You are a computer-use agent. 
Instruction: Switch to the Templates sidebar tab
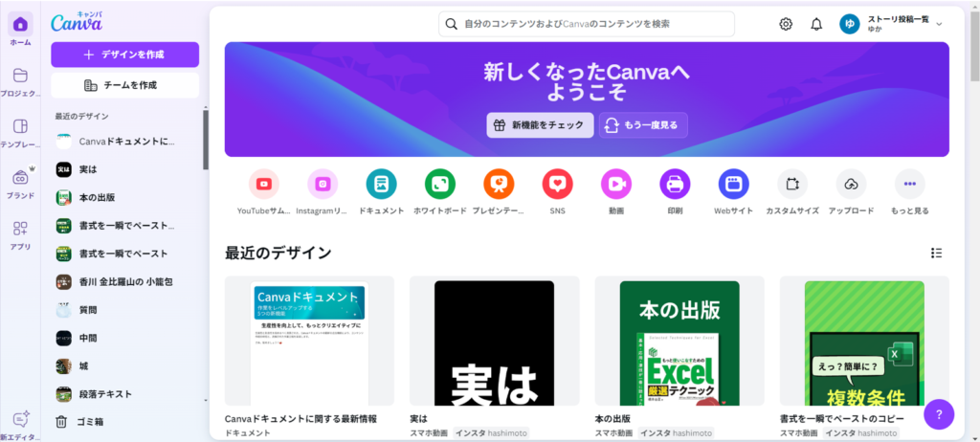point(20,132)
